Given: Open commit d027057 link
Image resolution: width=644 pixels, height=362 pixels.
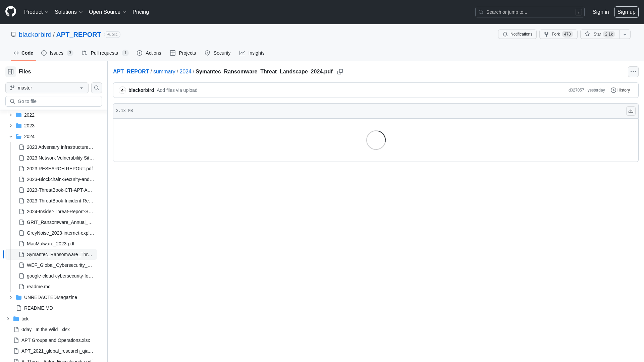Looking at the screenshot, I should [x=576, y=90].
